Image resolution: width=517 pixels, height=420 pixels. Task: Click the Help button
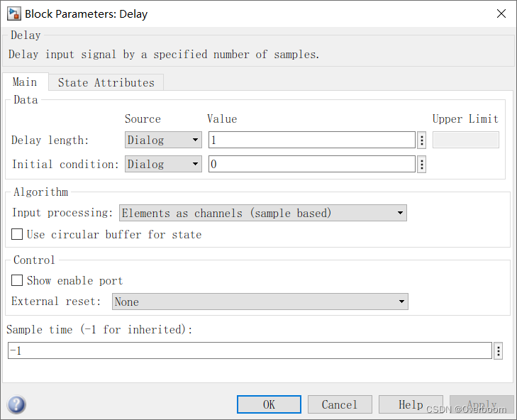click(411, 404)
